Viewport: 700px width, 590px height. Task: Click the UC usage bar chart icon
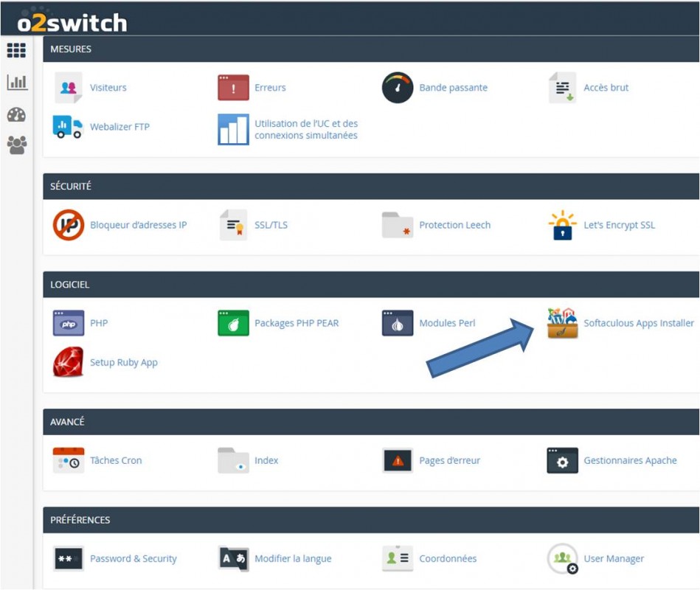tap(233, 129)
